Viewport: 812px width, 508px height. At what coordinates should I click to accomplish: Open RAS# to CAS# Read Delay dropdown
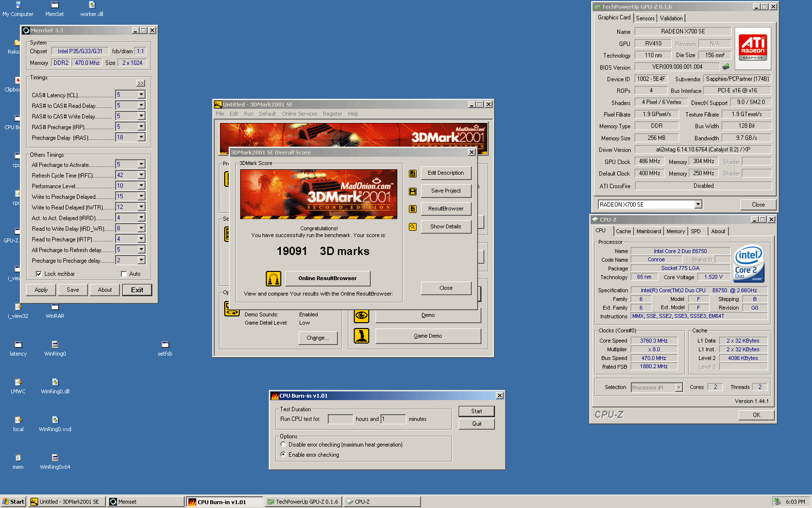click(x=141, y=105)
